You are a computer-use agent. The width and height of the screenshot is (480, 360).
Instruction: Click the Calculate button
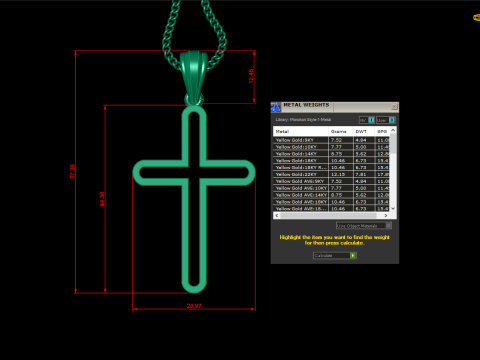coord(335,256)
